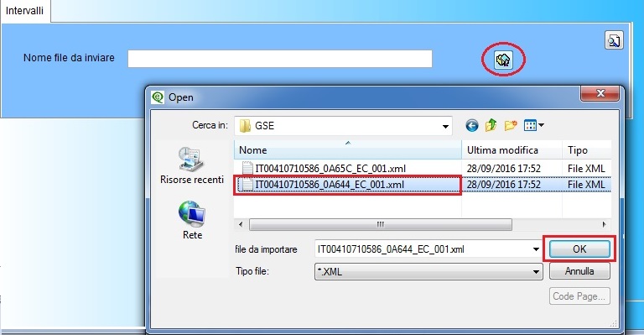Click the left scroll arrow of the file list
644x335 pixels.
click(x=241, y=224)
